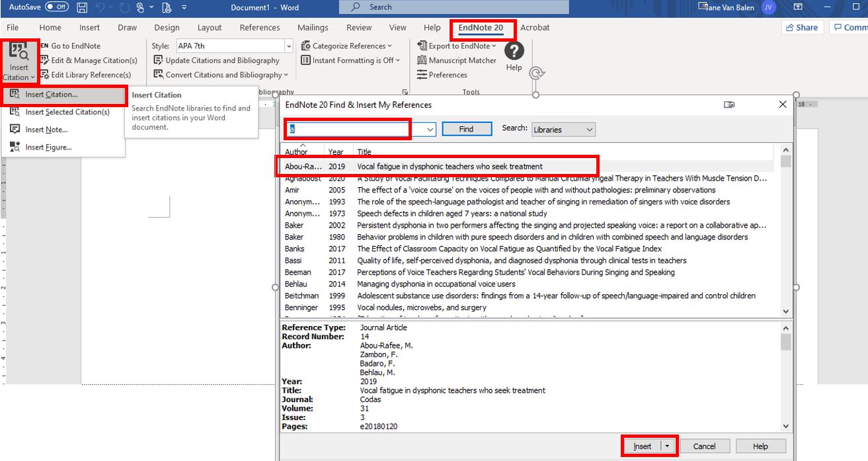The width and height of the screenshot is (868, 461).
Task: Switch to the References ribbon tab
Action: coord(259,28)
